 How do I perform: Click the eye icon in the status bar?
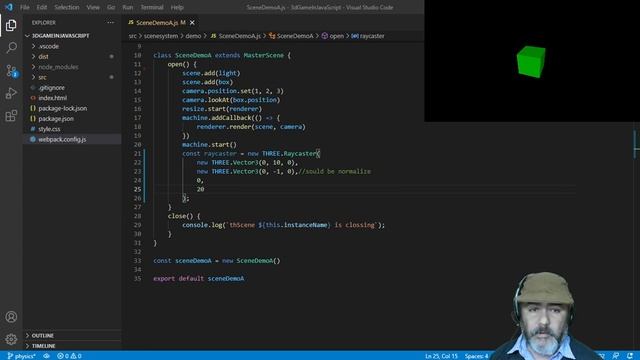(x=47, y=356)
